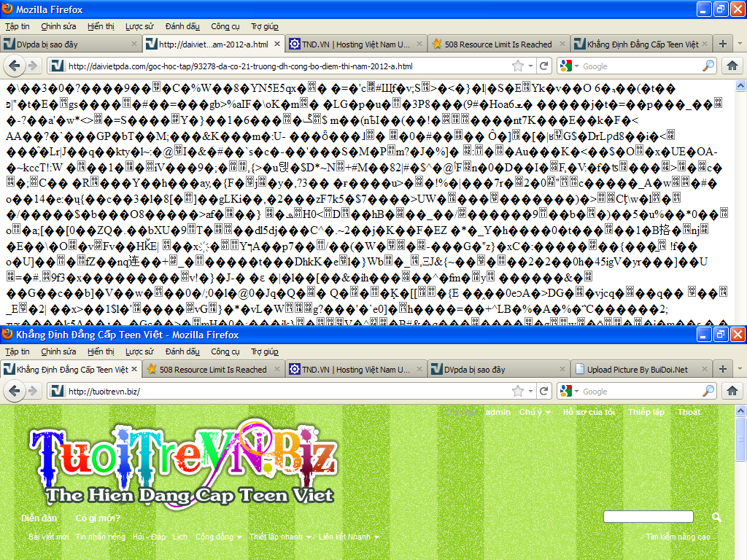This screenshot has width=747, height=560.
Task: Switch to 'TND.VN | Hosting' tab in top window
Action: tap(350, 44)
